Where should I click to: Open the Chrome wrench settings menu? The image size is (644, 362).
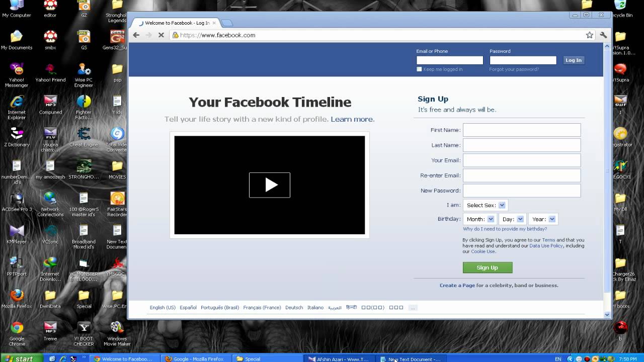pos(603,35)
